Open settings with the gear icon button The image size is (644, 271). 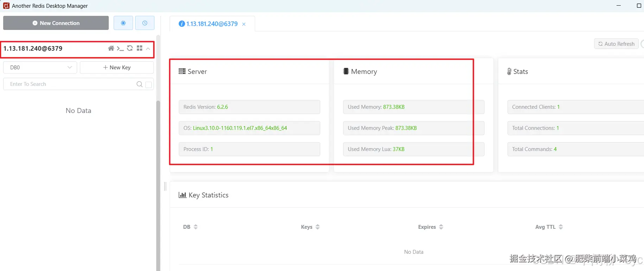[123, 23]
